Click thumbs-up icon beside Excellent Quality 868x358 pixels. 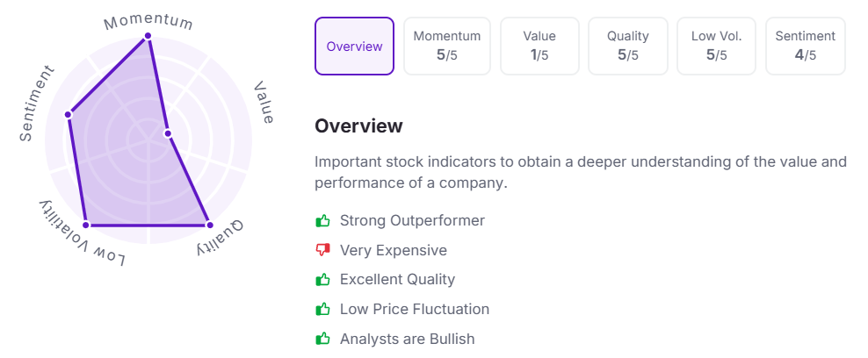[322, 279]
